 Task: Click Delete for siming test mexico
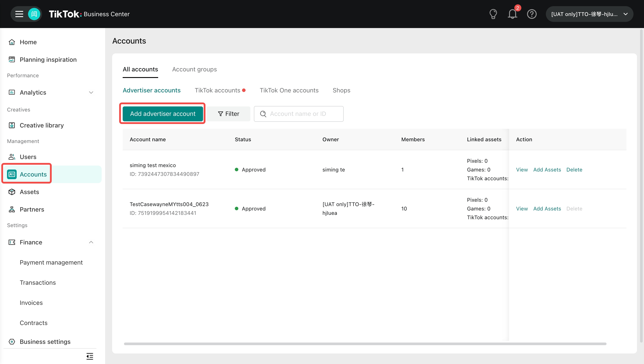(x=574, y=170)
